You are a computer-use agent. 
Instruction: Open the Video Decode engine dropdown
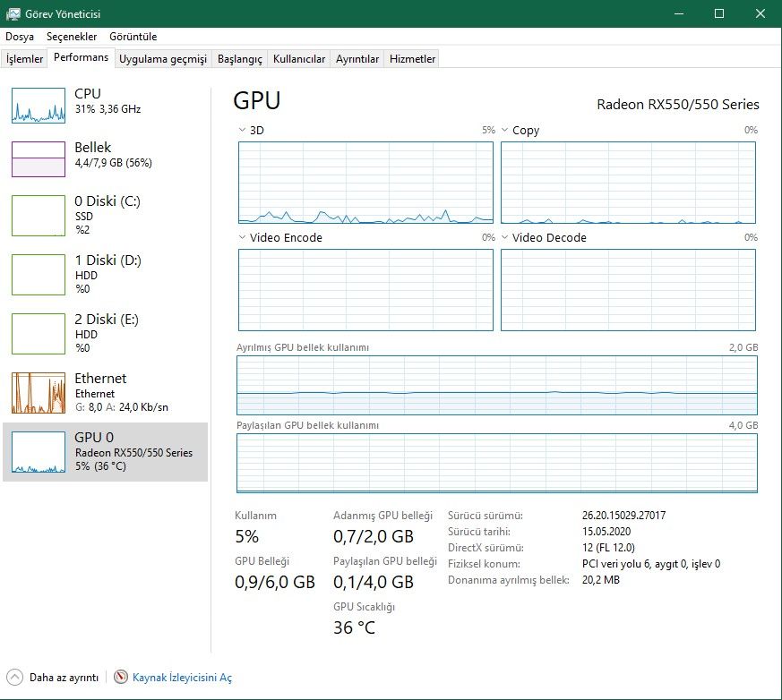point(504,237)
